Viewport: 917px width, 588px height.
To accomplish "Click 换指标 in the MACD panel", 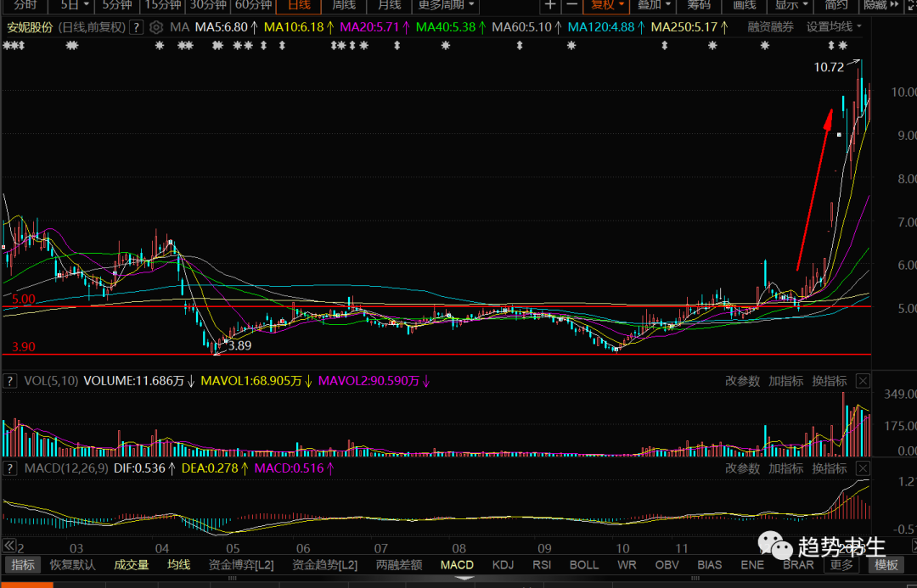I will (x=830, y=468).
